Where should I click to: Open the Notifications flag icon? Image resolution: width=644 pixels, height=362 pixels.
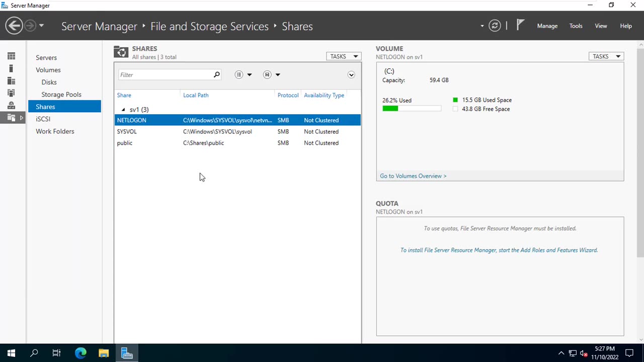coord(520,25)
